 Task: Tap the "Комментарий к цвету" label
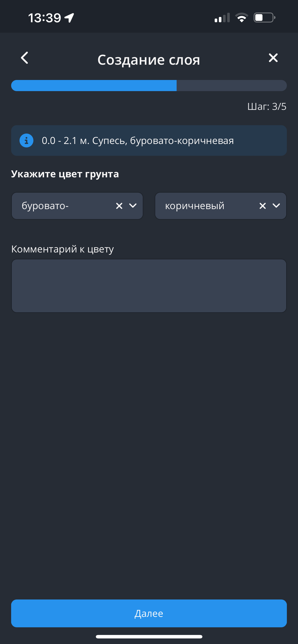63,249
